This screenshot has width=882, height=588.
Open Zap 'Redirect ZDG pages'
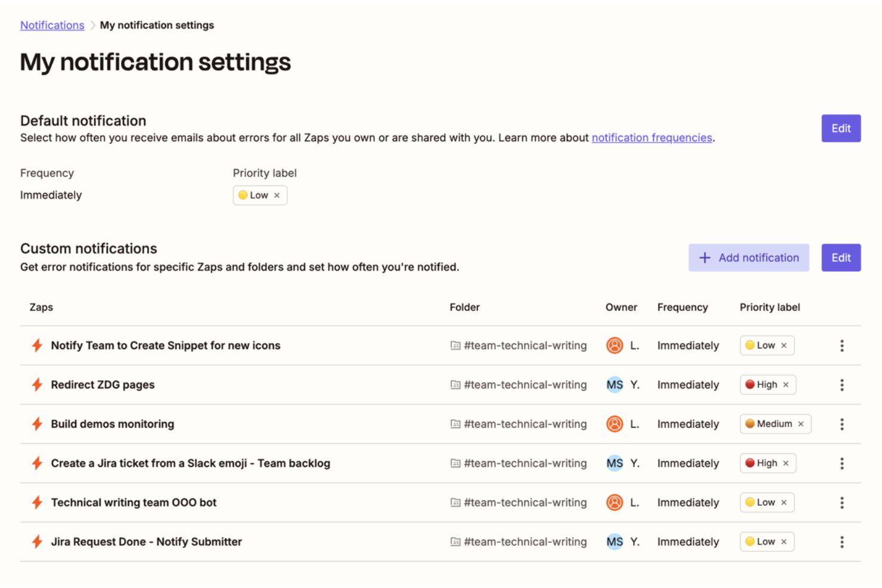[103, 385]
